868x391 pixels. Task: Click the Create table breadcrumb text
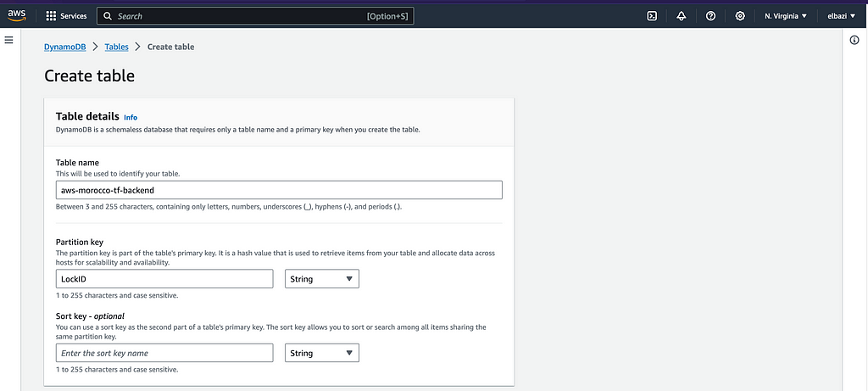170,47
